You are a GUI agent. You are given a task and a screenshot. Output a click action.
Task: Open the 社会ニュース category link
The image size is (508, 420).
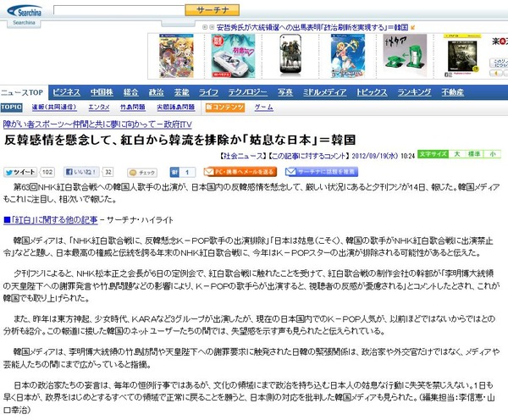243,156
